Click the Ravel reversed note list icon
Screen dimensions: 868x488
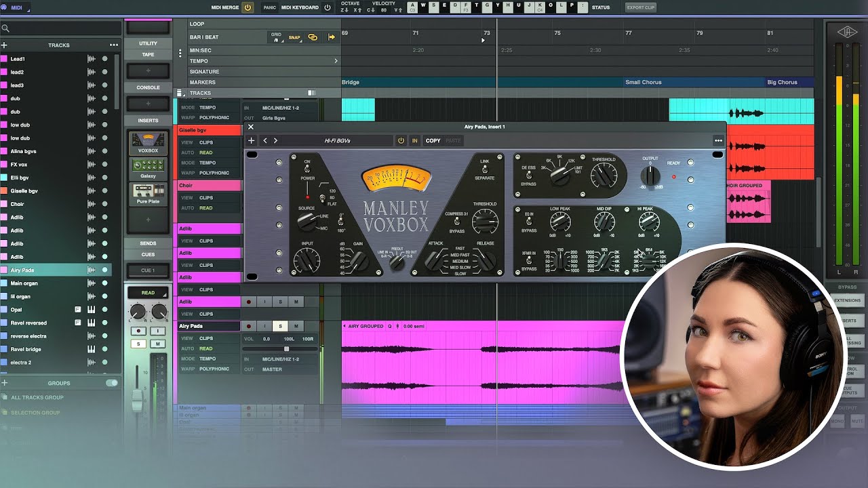pyautogui.click(x=78, y=323)
